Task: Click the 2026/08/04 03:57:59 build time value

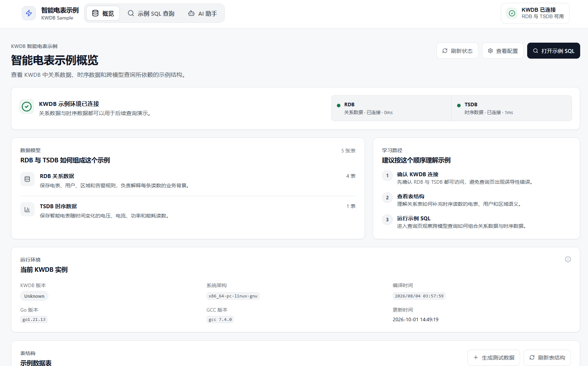Action: point(419,296)
